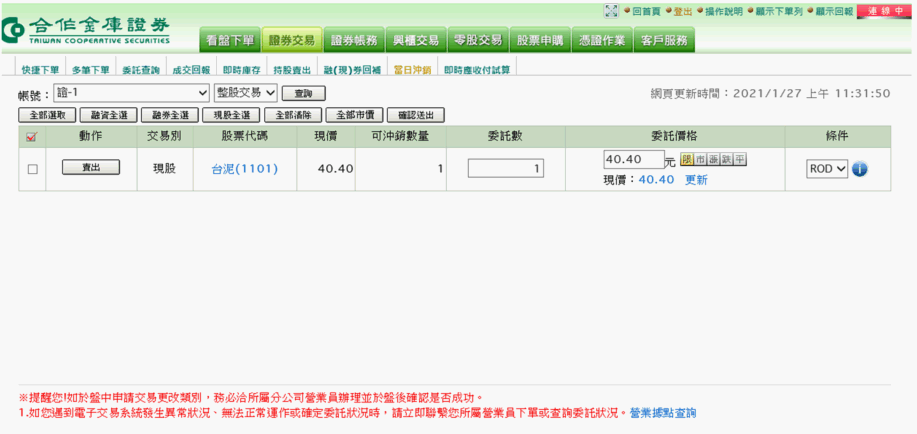
Task: Click the 賣出 sell button
Action: (x=91, y=168)
